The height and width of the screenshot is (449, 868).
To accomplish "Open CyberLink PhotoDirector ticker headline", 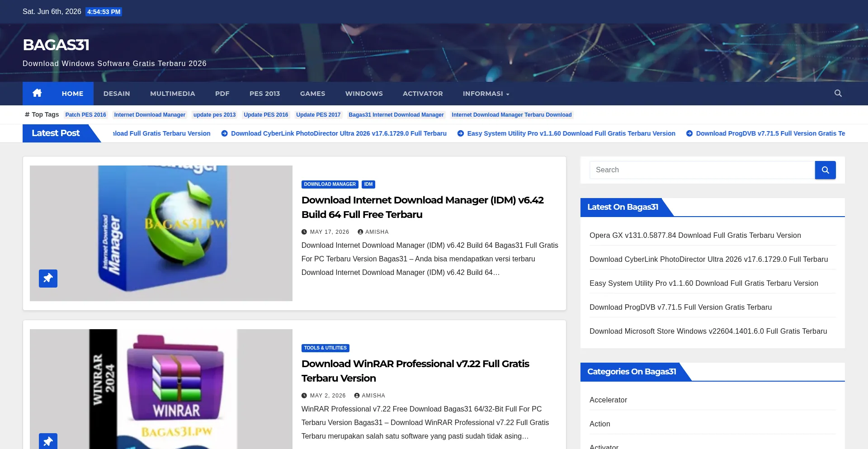I will point(339,133).
